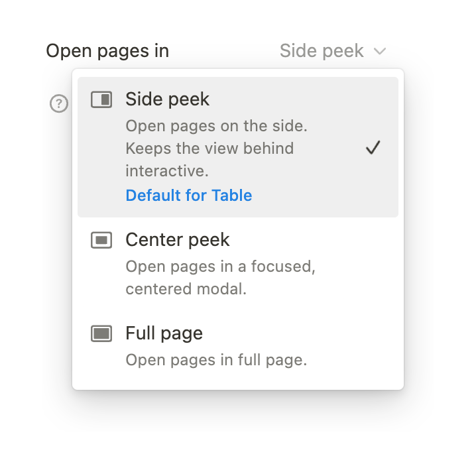The height and width of the screenshot is (474, 476).
Task: Click the "centered modal." description line
Action: [186, 289]
